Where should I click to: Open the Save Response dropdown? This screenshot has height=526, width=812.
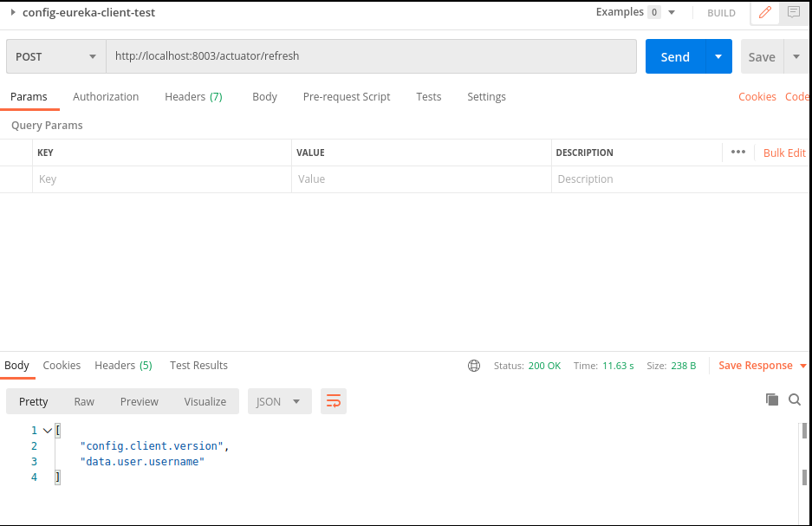803,366
